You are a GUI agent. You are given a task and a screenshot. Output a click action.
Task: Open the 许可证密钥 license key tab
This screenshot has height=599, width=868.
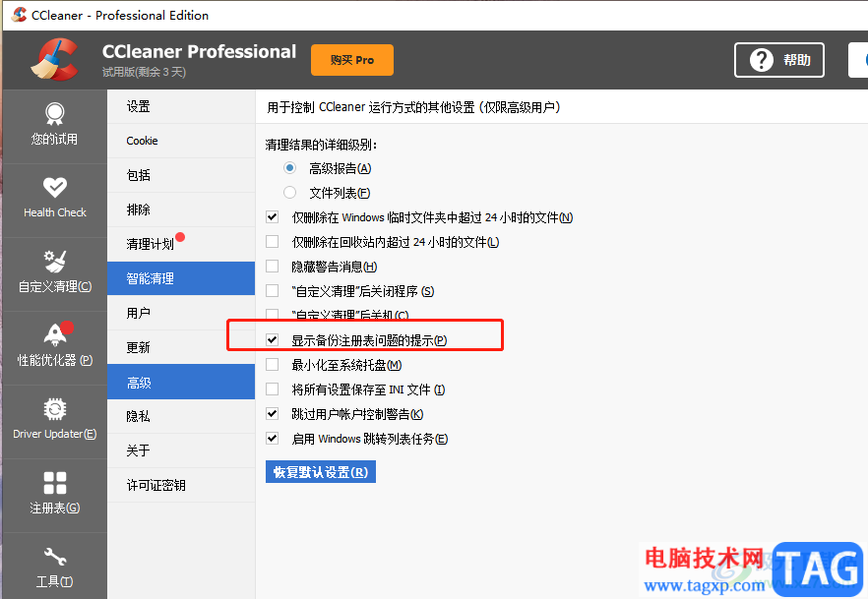(x=181, y=485)
